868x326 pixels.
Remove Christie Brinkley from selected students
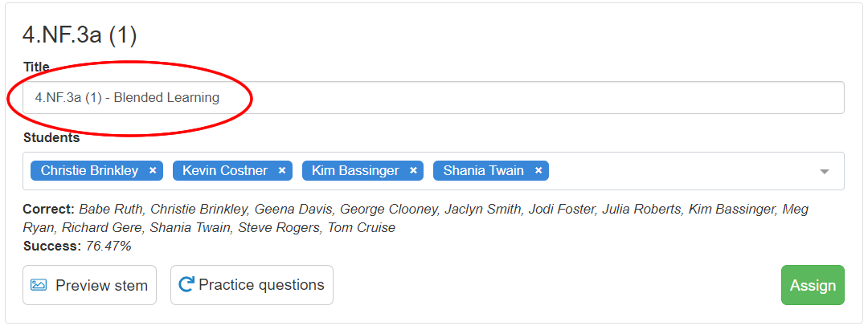[x=153, y=170]
